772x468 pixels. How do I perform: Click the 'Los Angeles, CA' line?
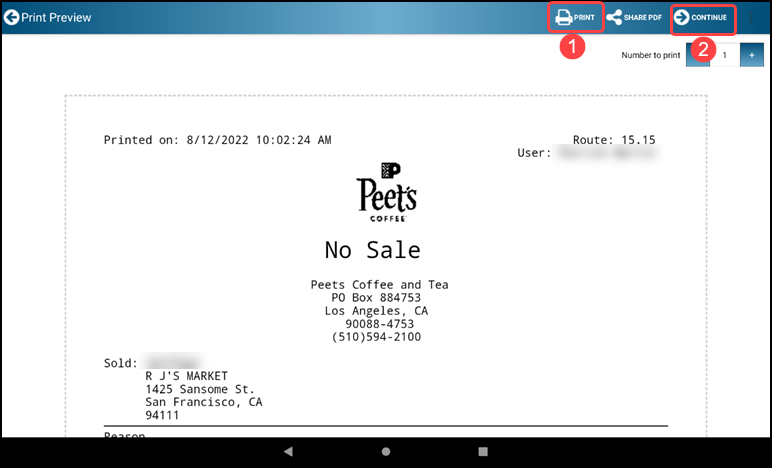tap(376, 311)
